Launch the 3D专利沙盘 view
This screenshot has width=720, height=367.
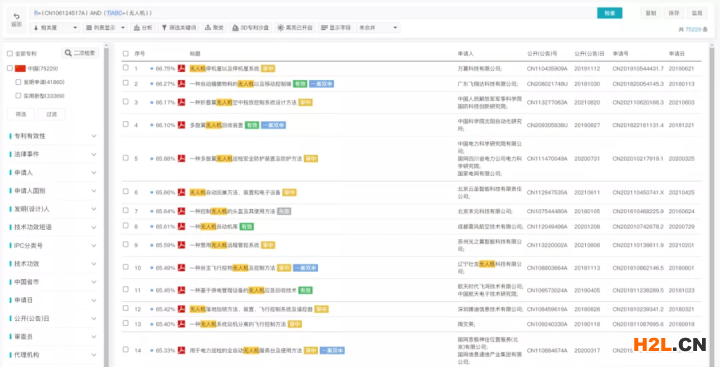[251, 28]
